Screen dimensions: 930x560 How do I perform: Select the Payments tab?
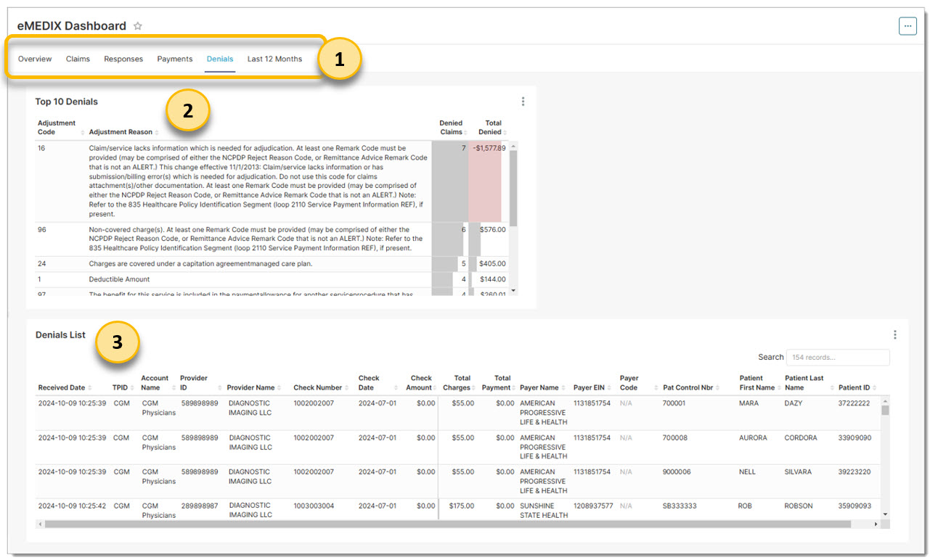point(174,59)
